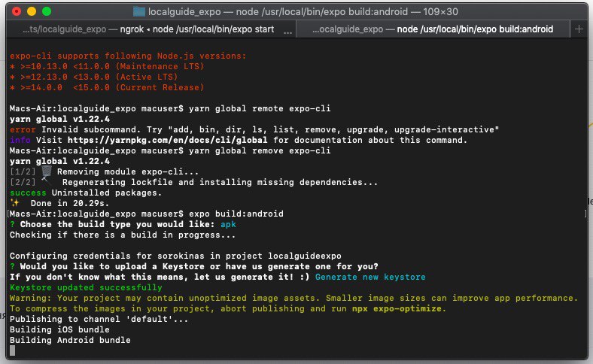Viewport: 593px width, 364px height.
Task: Click 'expo-cli supports following Node.js versions' line
Action: coord(128,56)
